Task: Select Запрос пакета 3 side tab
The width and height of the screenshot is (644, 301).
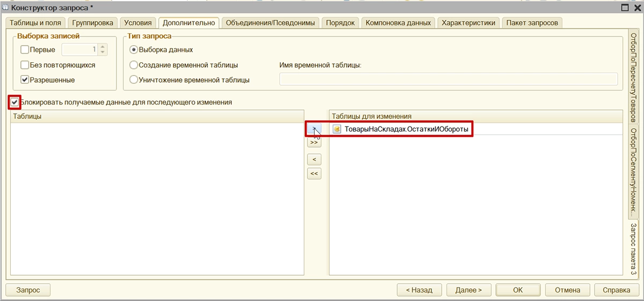Action: tap(633, 249)
